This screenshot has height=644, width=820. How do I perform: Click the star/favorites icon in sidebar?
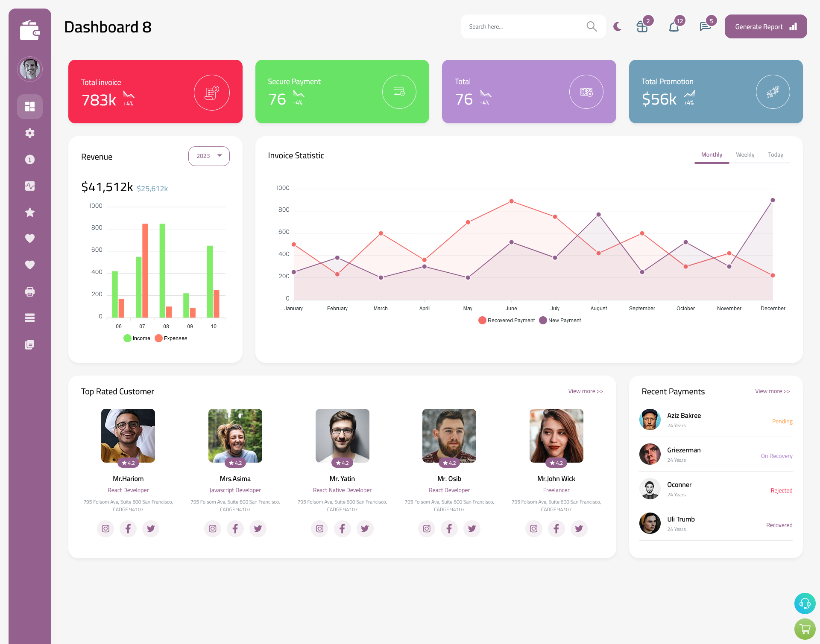coord(30,213)
